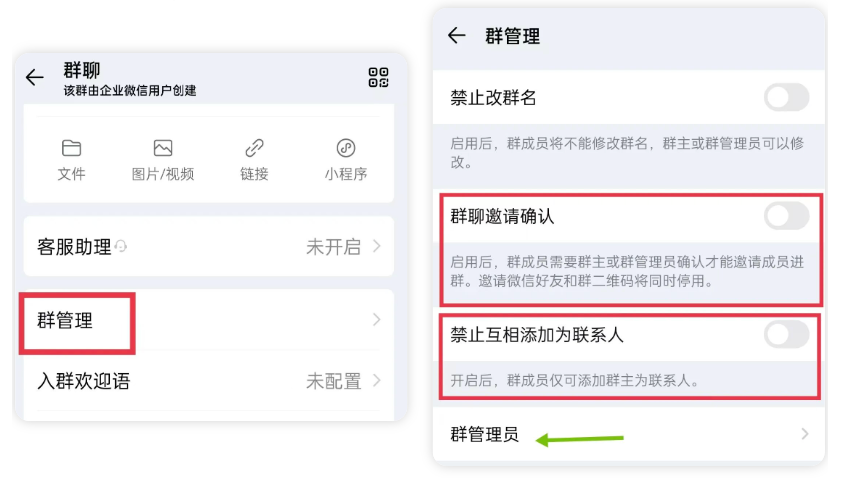This screenshot has height=478, width=844.
Task: Open the 文件 folder icon
Action: pyautogui.click(x=71, y=149)
